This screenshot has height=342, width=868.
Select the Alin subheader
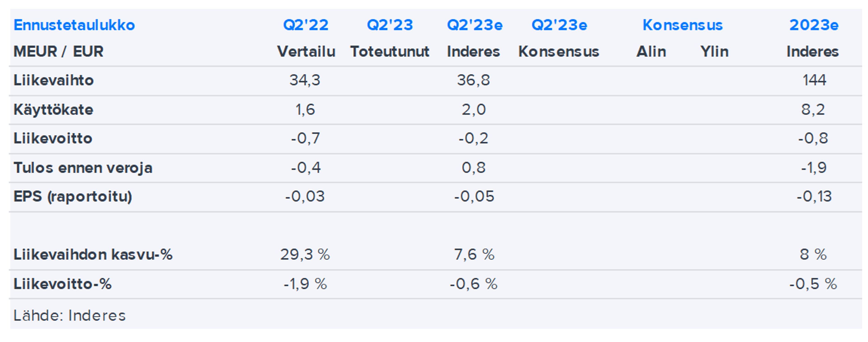coord(651,52)
